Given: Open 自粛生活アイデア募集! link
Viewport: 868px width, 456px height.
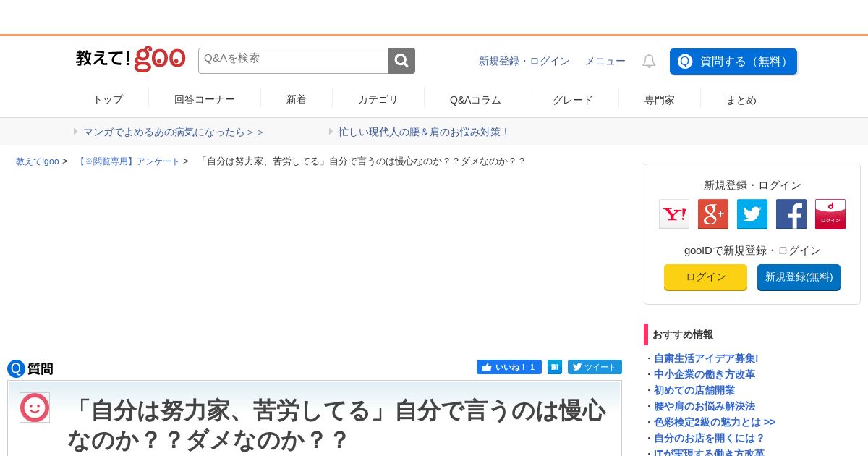Looking at the screenshot, I should [x=706, y=358].
